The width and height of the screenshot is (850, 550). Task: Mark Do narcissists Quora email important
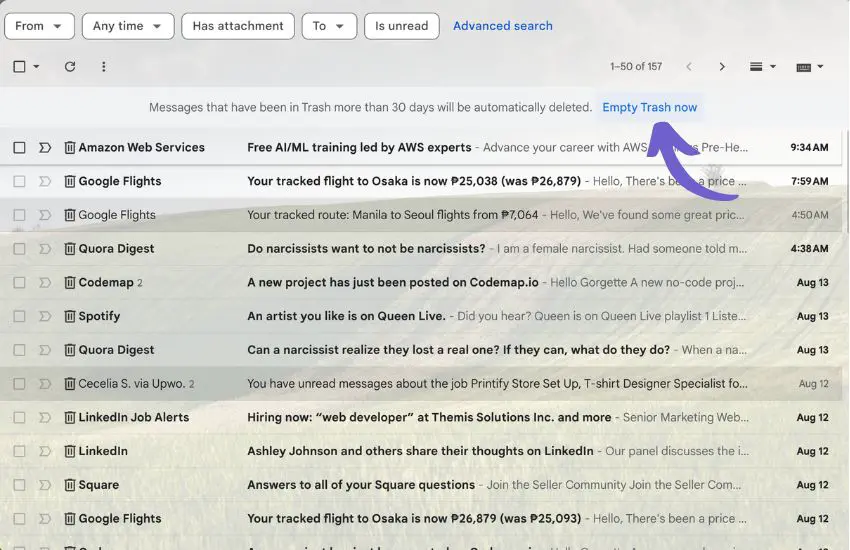(x=45, y=249)
